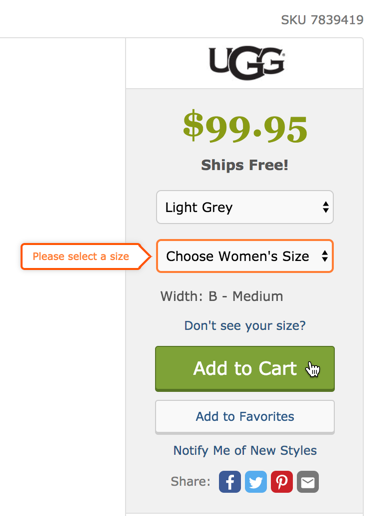Open the Notify Me of New Styles link
The image size is (384, 516).
click(245, 451)
